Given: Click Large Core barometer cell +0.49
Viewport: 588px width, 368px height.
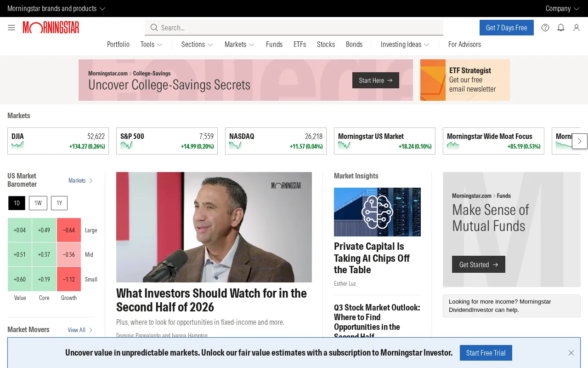Looking at the screenshot, I should pos(44,230).
